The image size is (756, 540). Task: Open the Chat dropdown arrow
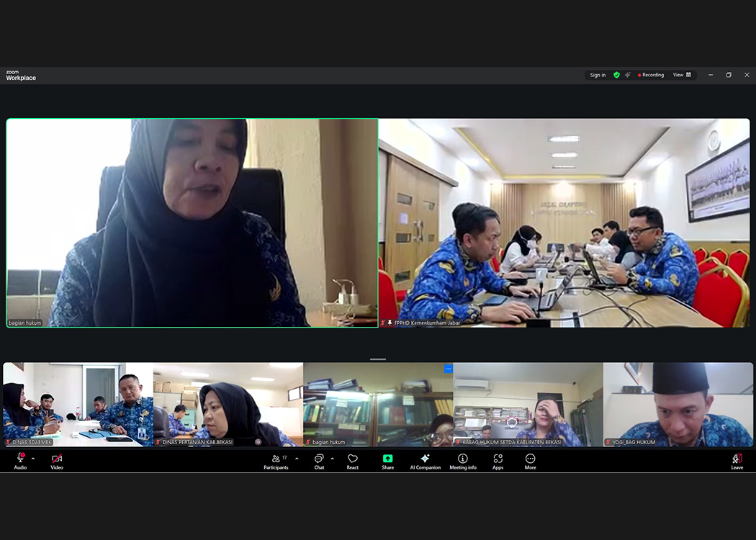[331, 457]
